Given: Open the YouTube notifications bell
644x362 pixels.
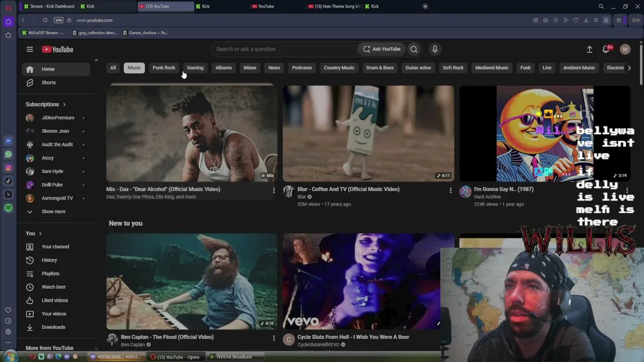Looking at the screenshot, I should tap(606, 49).
